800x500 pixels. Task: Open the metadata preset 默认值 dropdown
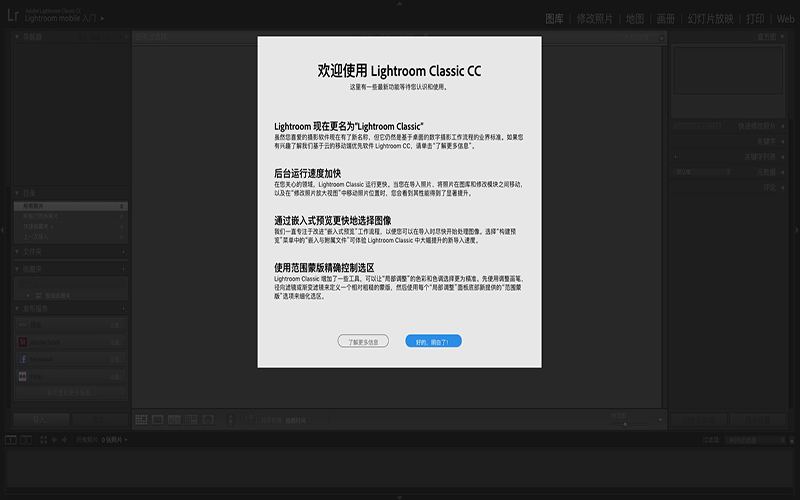703,172
